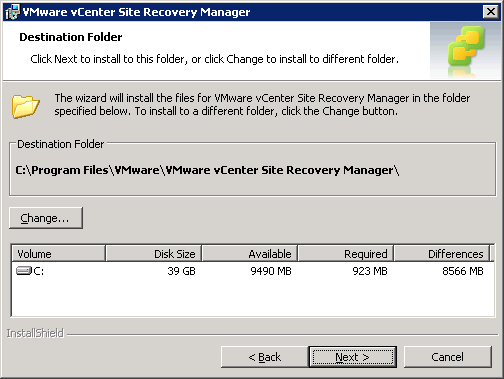This screenshot has width=504, height=379.
Task: Click the title bar text
Action: click(x=136, y=12)
